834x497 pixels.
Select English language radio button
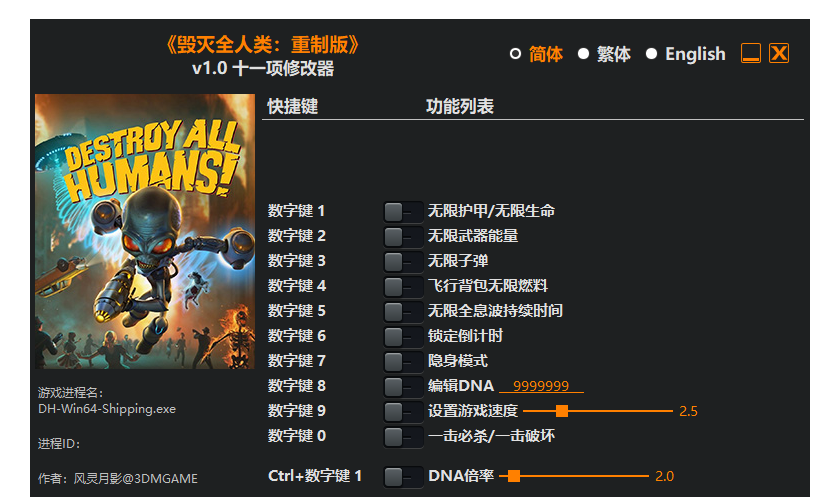pos(651,54)
